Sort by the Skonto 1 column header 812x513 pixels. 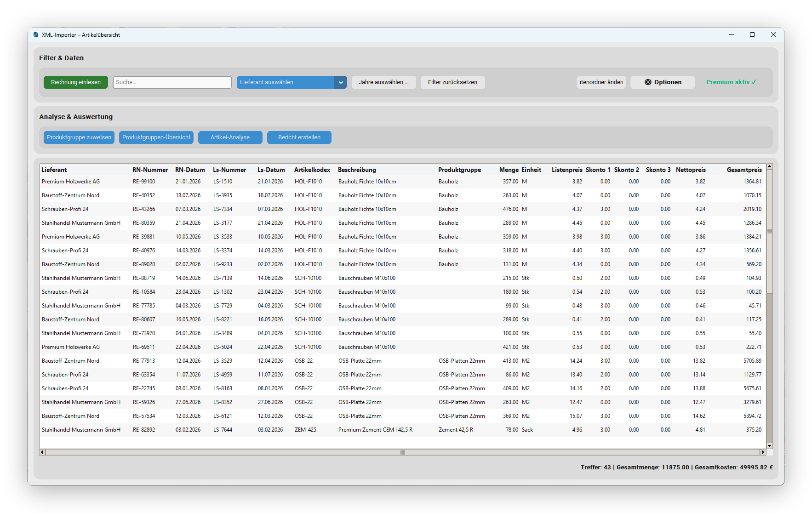(598, 170)
